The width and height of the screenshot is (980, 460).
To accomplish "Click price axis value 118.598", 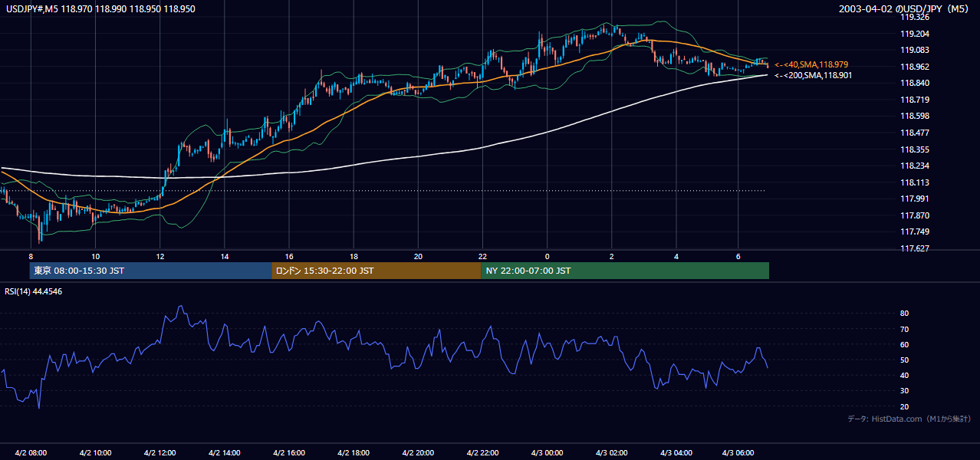I will click(x=915, y=117).
